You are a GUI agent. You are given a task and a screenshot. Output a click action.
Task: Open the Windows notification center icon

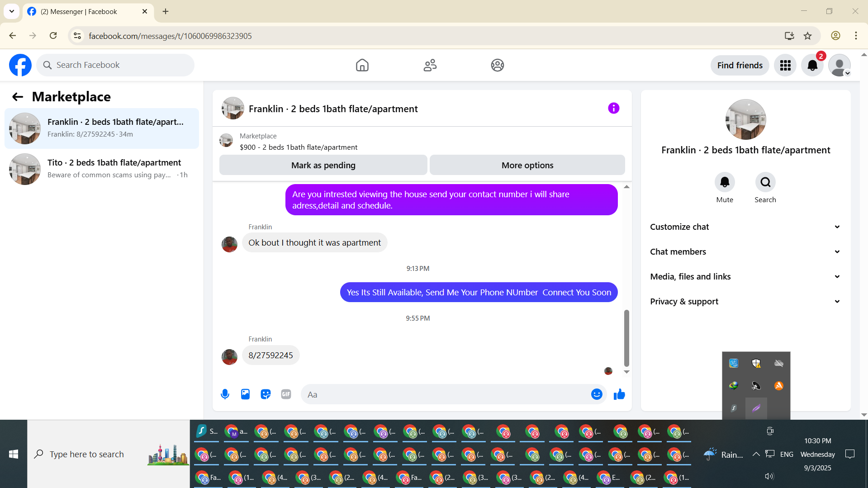[850, 454]
